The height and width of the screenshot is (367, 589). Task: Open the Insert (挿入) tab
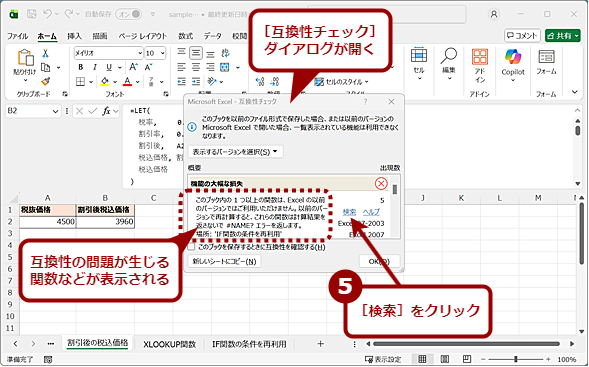click(74, 36)
